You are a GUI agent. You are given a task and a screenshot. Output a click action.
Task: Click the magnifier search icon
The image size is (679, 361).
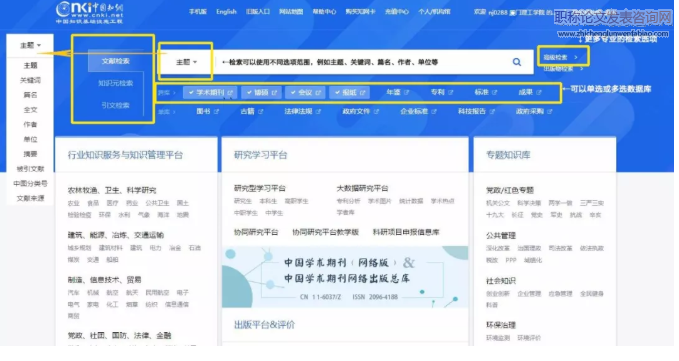click(517, 62)
